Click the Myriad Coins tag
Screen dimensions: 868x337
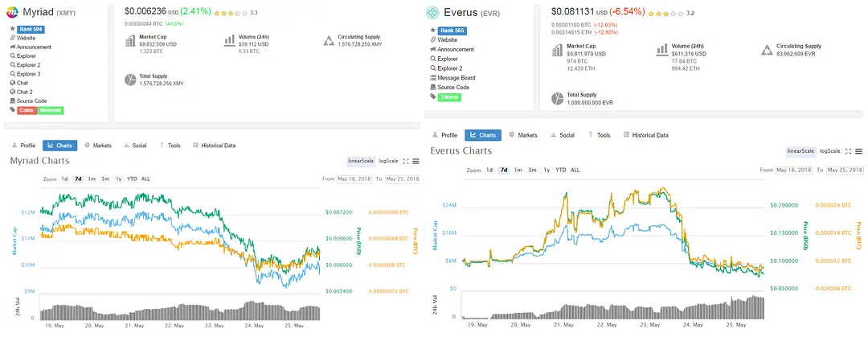click(27, 110)
